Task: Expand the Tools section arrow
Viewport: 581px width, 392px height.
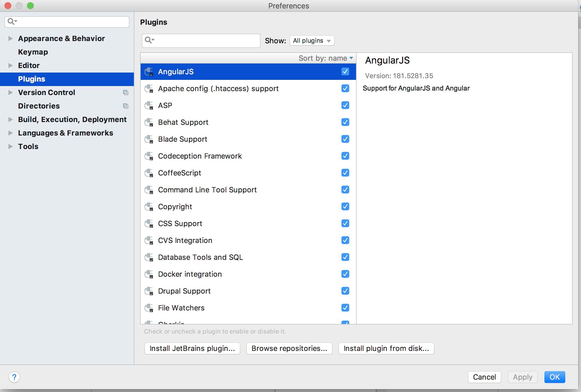Action: coord(10,147)
